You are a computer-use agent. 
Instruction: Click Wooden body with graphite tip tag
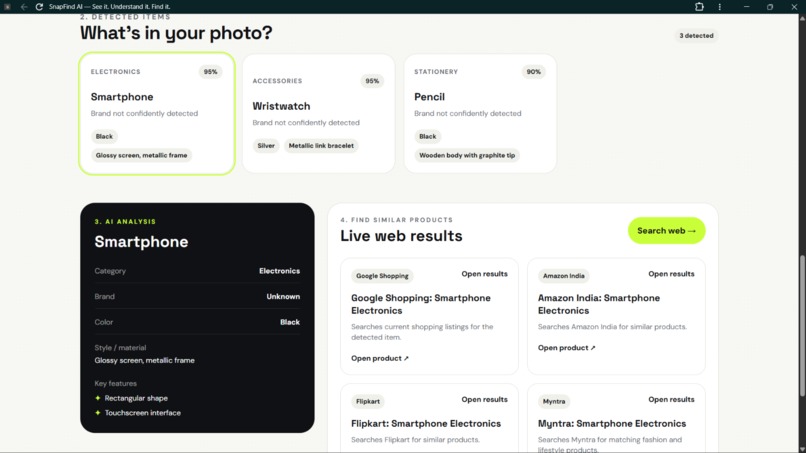467,155
